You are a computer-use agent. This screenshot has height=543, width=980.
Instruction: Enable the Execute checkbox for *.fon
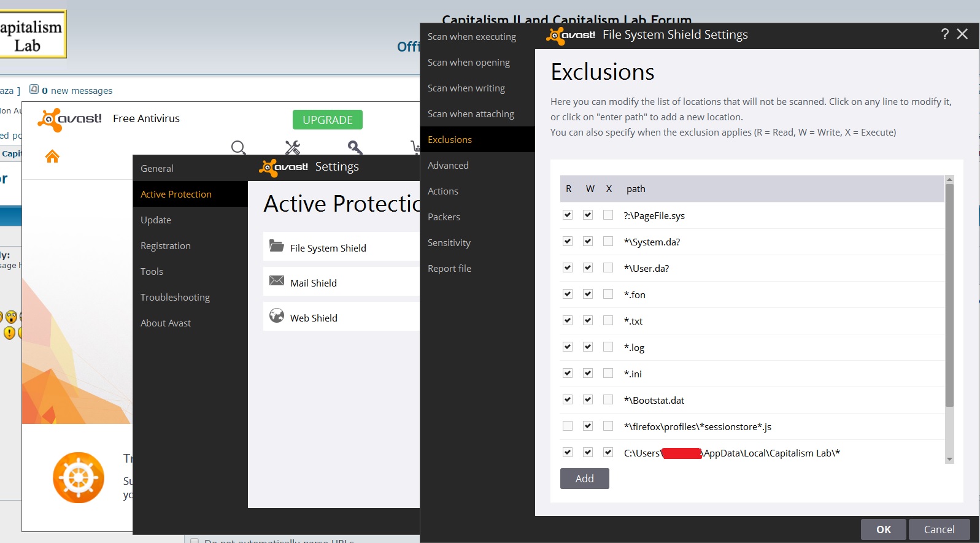coord(608,294)
